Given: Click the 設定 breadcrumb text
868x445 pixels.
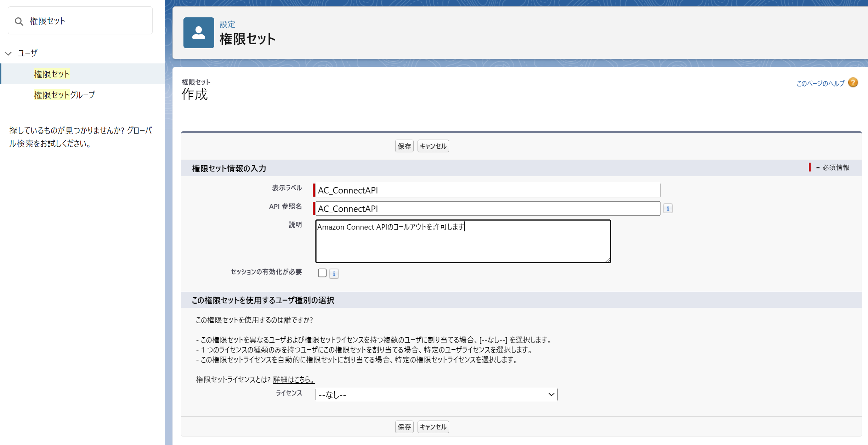Looking at the screenshot, I should click(x=227, y=24).
